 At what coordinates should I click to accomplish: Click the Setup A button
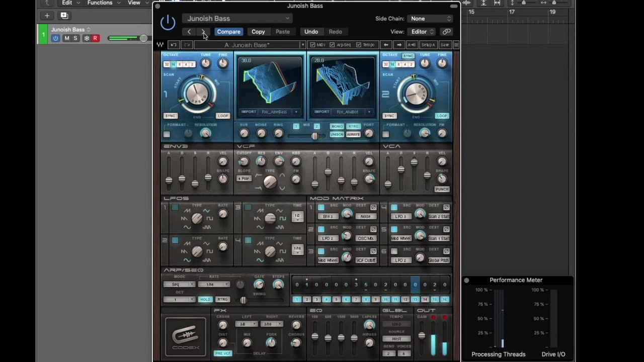tap(428, 45)
